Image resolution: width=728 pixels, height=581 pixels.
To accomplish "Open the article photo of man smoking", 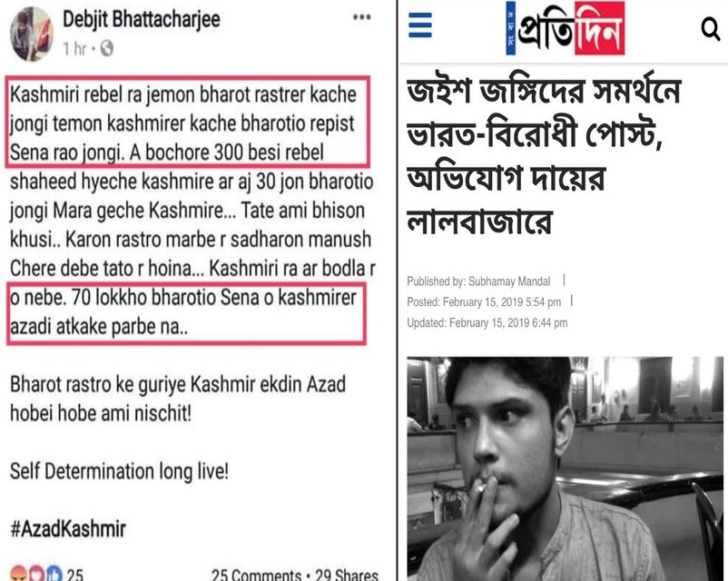I will (565, 468).
